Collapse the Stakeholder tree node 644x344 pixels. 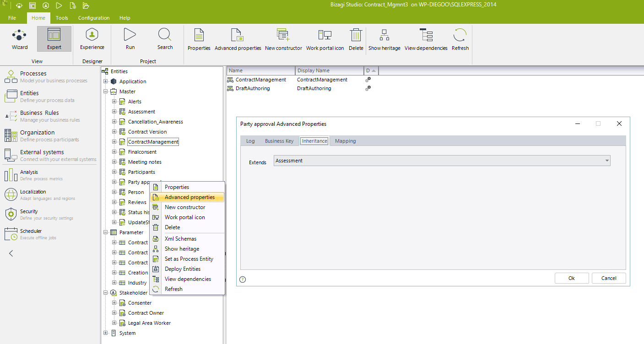pos(105,293)
